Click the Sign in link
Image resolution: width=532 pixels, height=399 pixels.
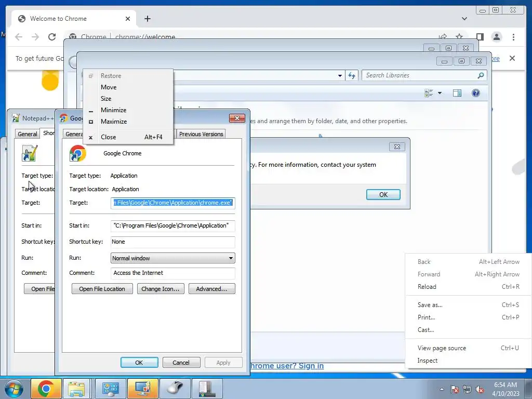coord(311,366)
